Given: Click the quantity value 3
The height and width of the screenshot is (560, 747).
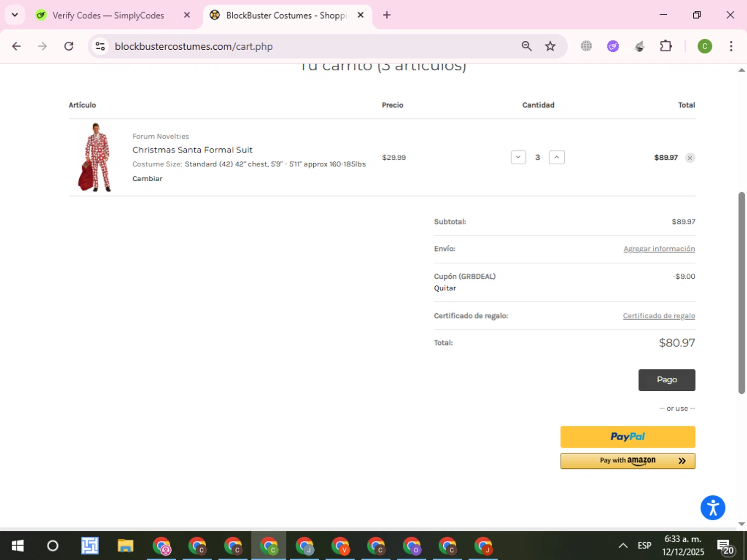Looking at the screenshot, I should (x=537, y=157).
